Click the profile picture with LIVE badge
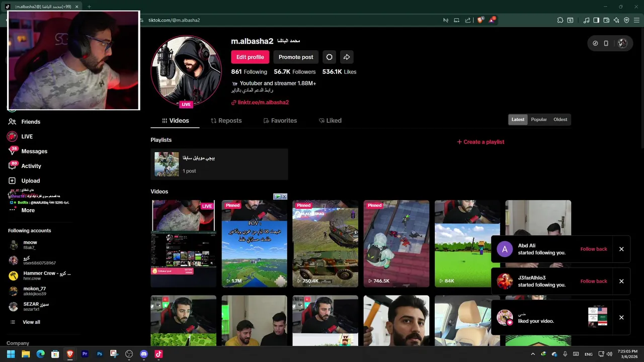The height and width of the screenshot is (362, 644). [186, 70]
